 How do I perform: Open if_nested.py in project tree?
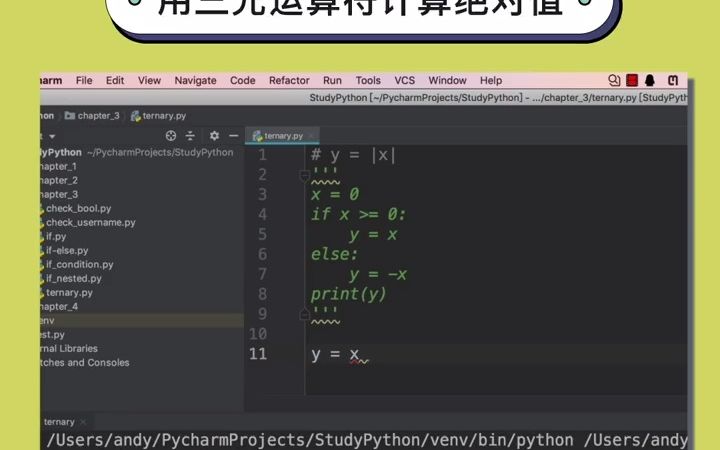click(73, 278)
